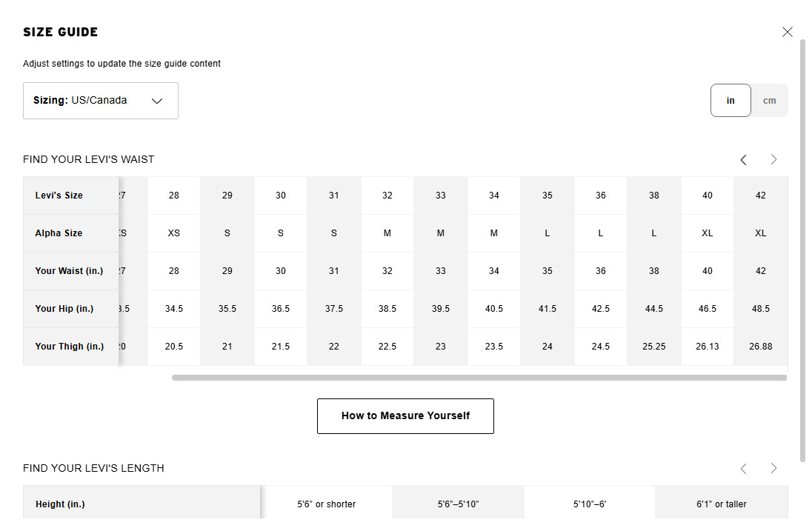Close the Size Guide dialog
This screenshot has height=531, width=812.
(x=787, y=32)
